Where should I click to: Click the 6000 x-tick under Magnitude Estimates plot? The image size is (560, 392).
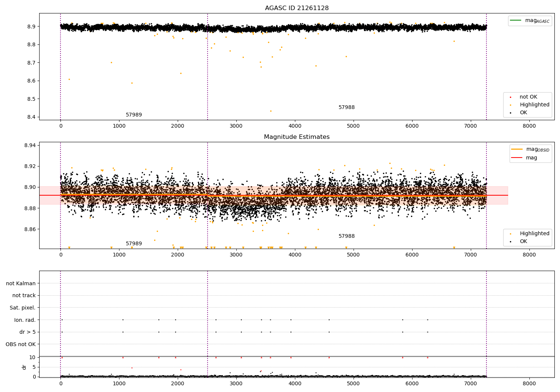pyautogui.click(x=412, y=255)
